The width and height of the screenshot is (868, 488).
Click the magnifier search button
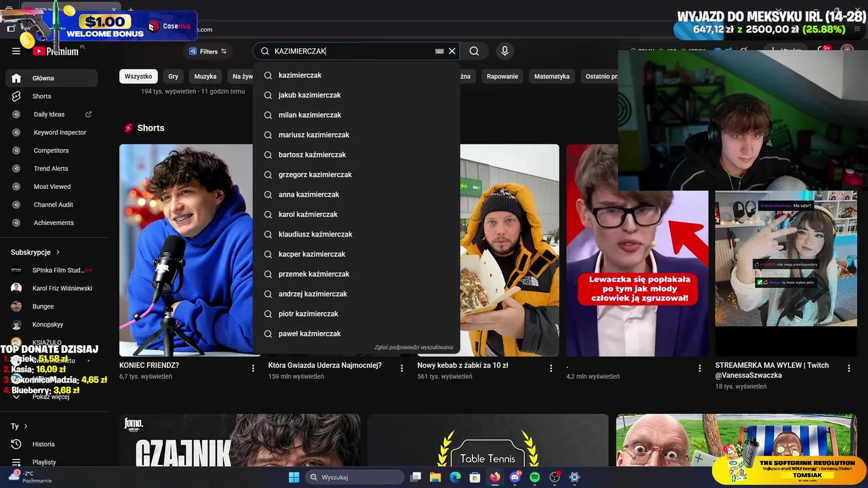474,51
